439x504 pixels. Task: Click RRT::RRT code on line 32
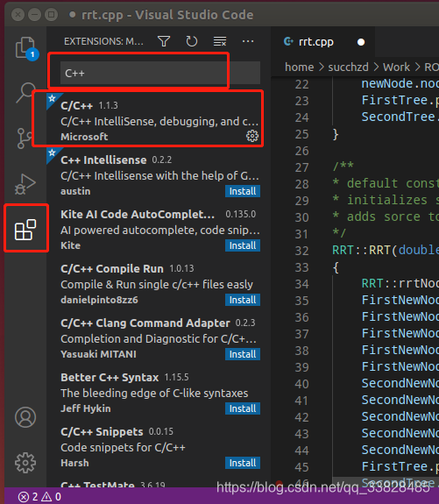coord(361,250)
